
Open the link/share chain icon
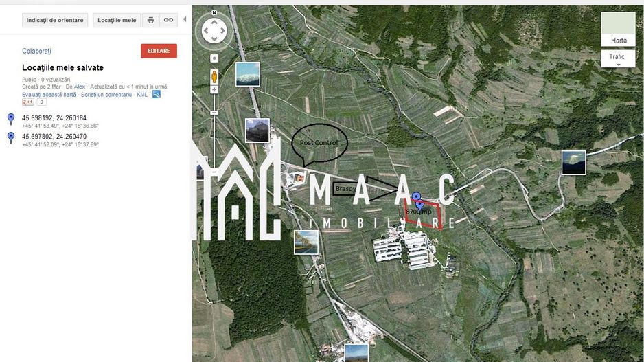pos(168,20)
